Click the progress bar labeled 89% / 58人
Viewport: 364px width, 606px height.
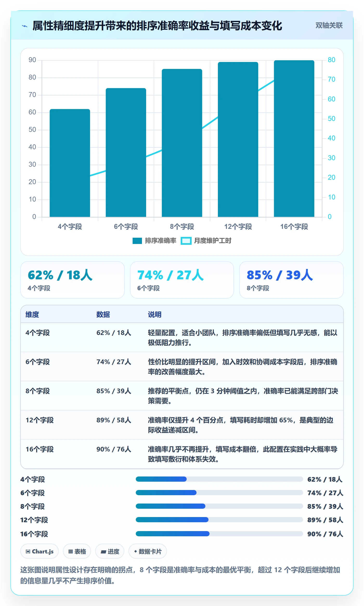click(x=219, y=520)
